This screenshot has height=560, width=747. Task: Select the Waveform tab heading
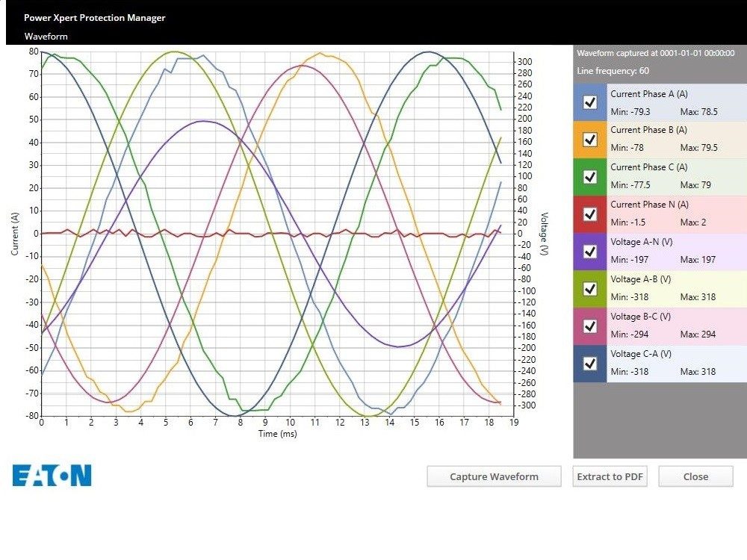pyautogui.click(x=46, y=36)
